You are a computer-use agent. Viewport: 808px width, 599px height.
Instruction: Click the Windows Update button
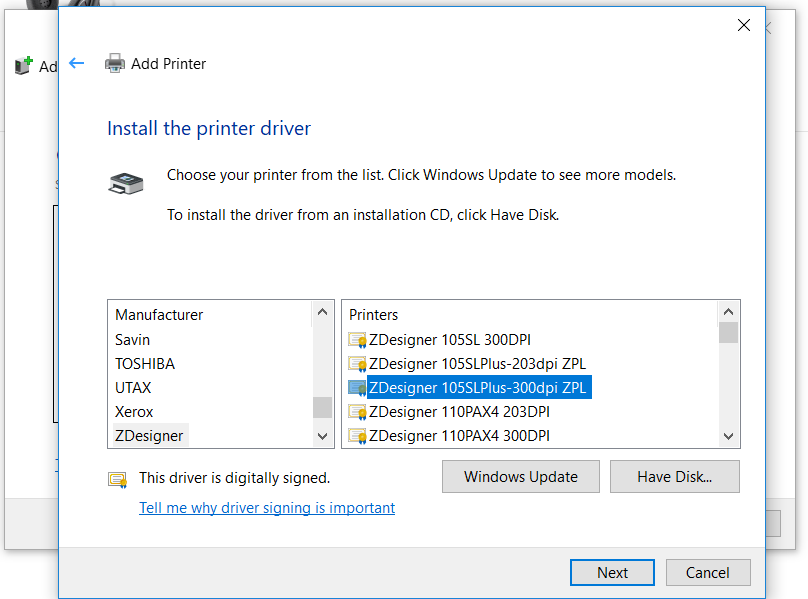tap(520, 476)
